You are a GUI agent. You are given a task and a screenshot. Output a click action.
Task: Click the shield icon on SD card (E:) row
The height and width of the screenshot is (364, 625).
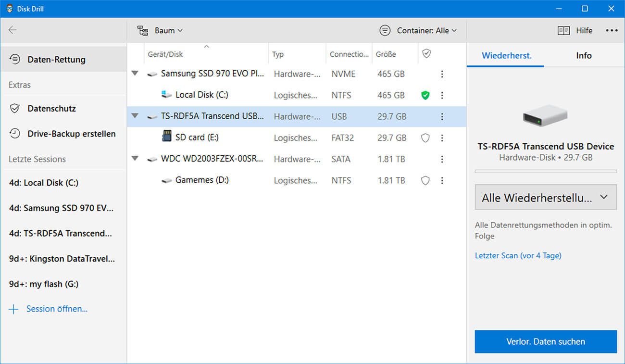[425, 138]
